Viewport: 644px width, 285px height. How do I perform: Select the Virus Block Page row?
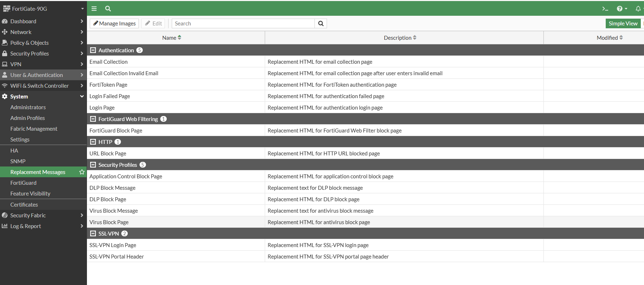tap(365, 222)
